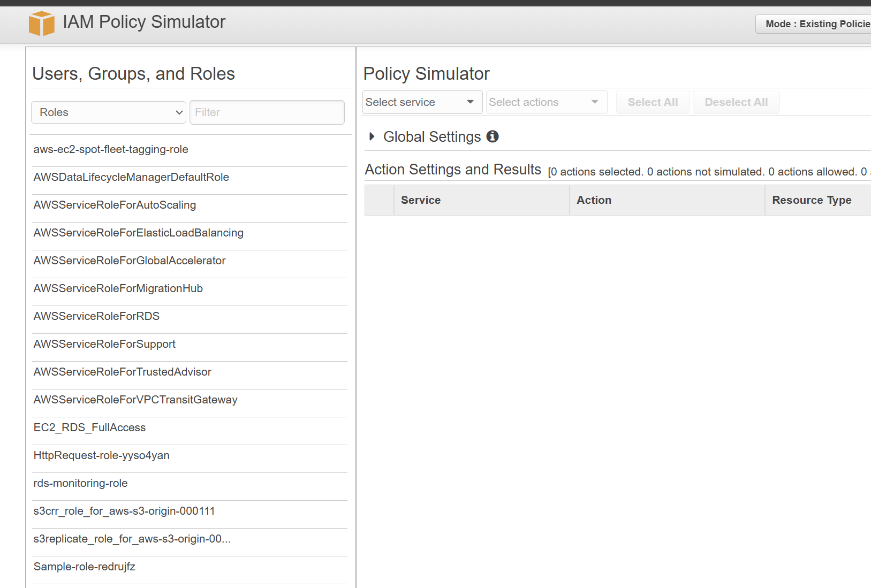
Task: Choose the AWSServiceRoleForAutoScaling role
Action: (x=115, y=205)
